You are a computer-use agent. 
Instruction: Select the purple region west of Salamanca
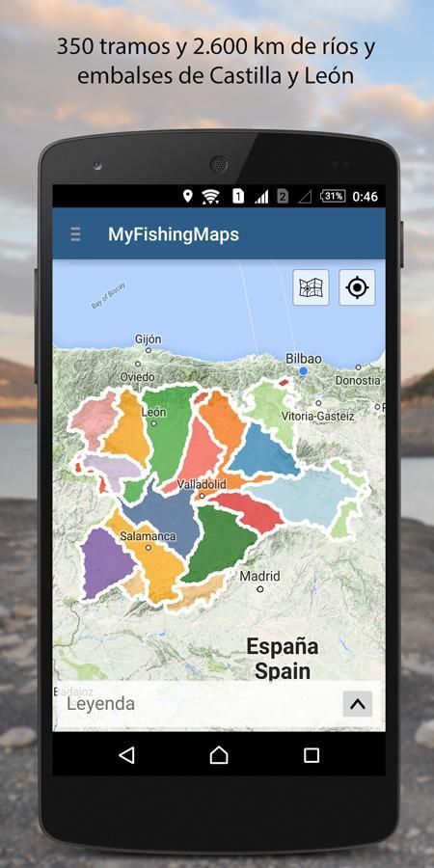(x=105, y=562)
